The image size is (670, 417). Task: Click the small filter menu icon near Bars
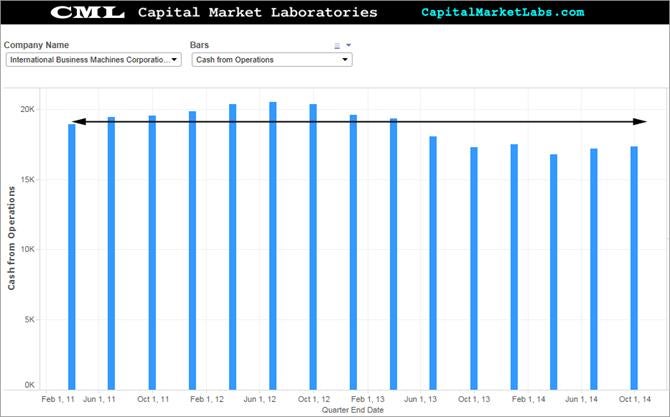tap(337, 46)
